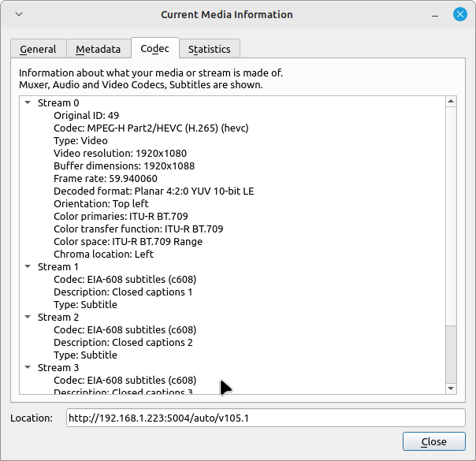The image size is (476, 461).
Task: Select the Codec: MPEG-H Part2/HEVC row
Action: [140, 128]
